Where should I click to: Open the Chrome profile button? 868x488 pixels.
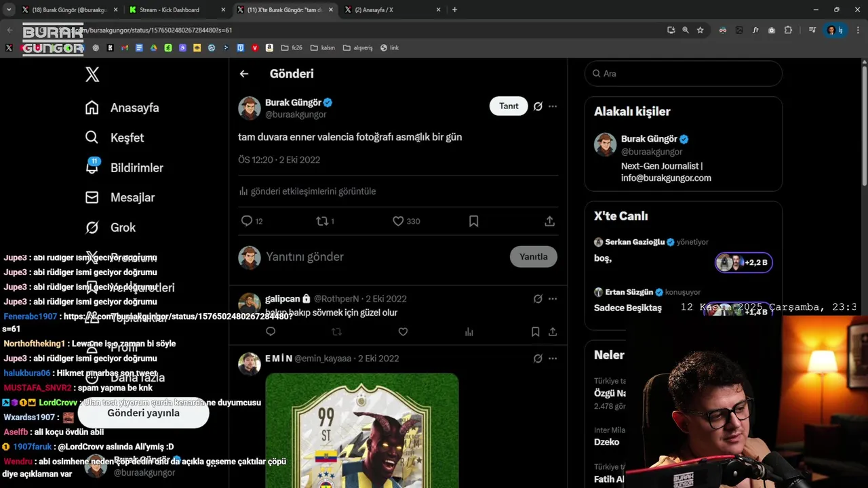pos(834,30)
